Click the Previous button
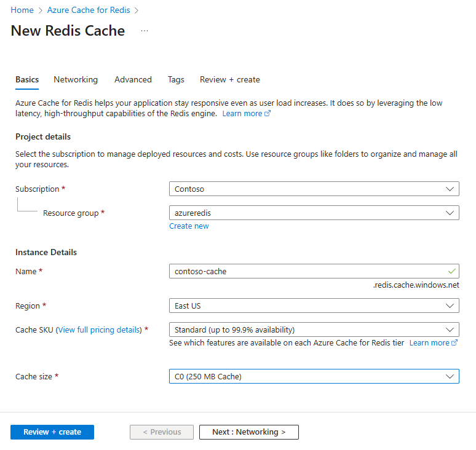This screenshot has height=450, width=476. pyautogui.click(x=162, y=432)
